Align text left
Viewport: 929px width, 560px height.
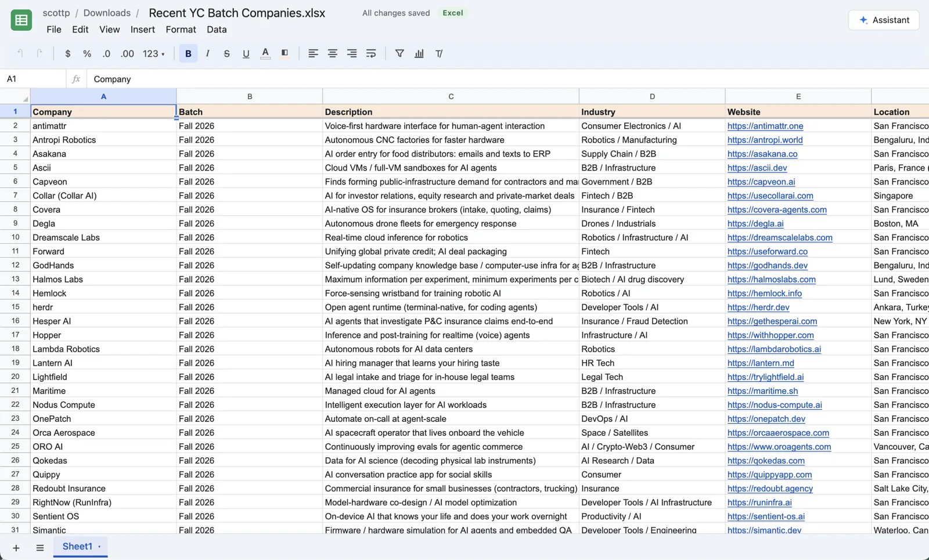point(313,53)
